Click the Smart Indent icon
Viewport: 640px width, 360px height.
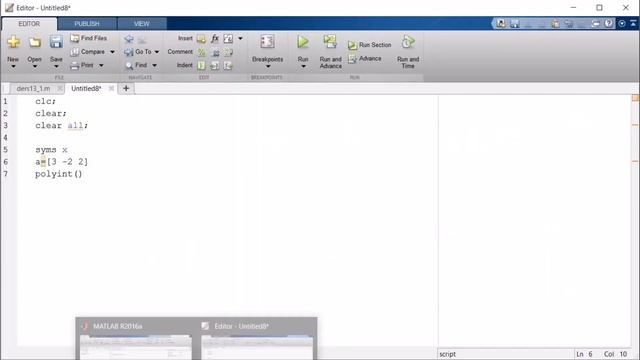point(201,65)
